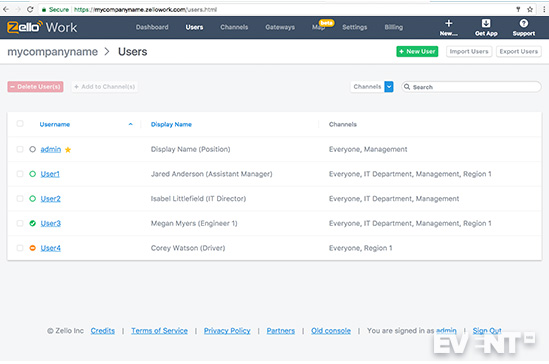Go to the Dashboard tab
The height and width of the screenshot is (364, 549).
152,27
